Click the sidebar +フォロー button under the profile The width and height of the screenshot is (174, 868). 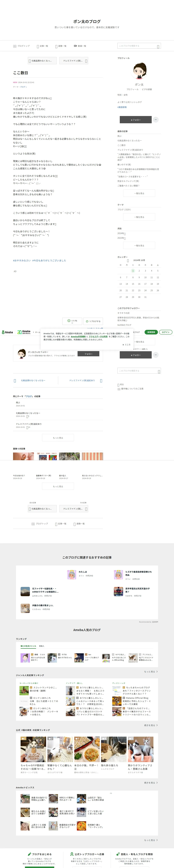[135, 120]
